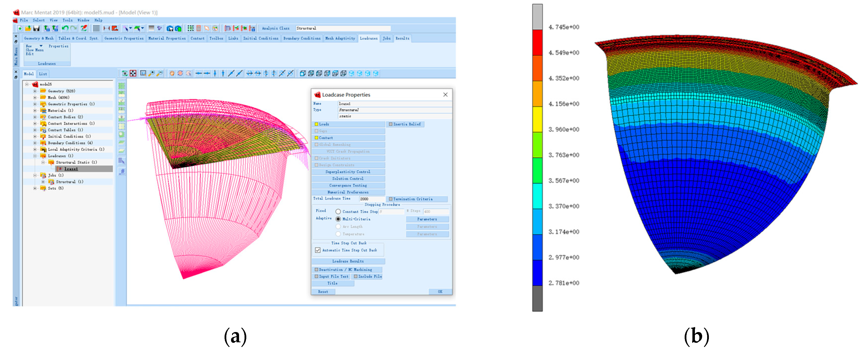This screenshot has height=354, width=868.
Task: Click the green Undo arrow
Action: coord(65,28)
